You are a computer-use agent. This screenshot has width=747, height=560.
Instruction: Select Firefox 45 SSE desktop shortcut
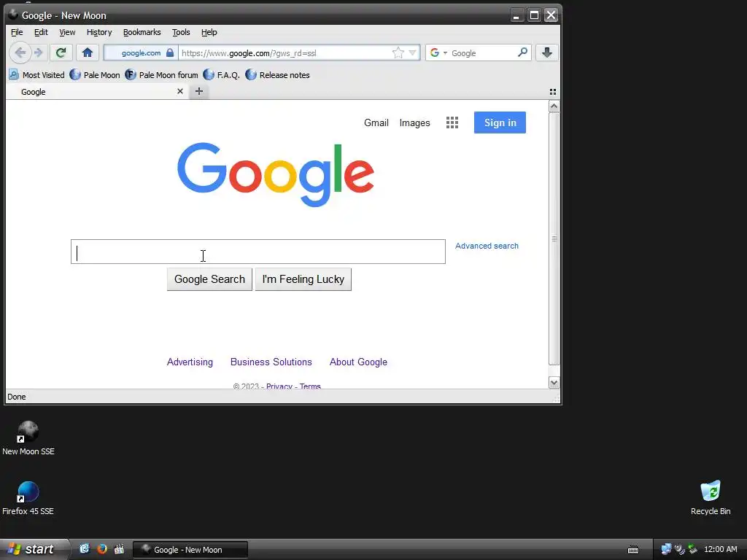click(28, 499)
